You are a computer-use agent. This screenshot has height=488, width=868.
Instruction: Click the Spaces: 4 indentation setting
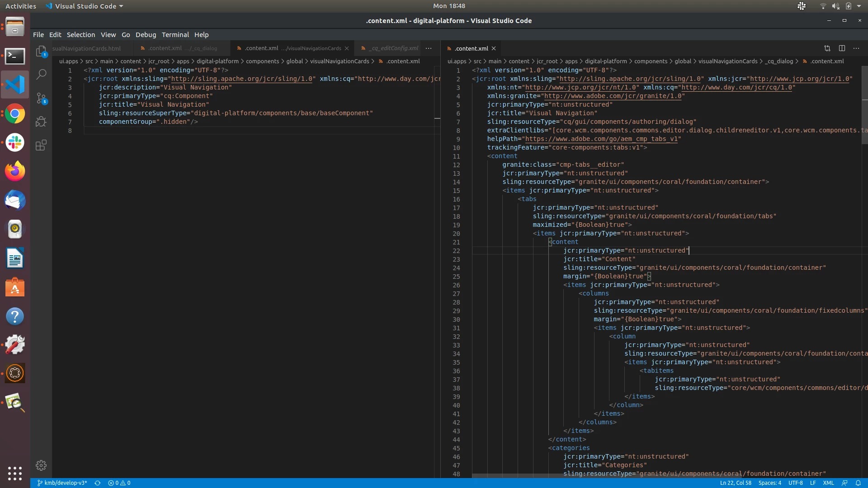[769, 483]
